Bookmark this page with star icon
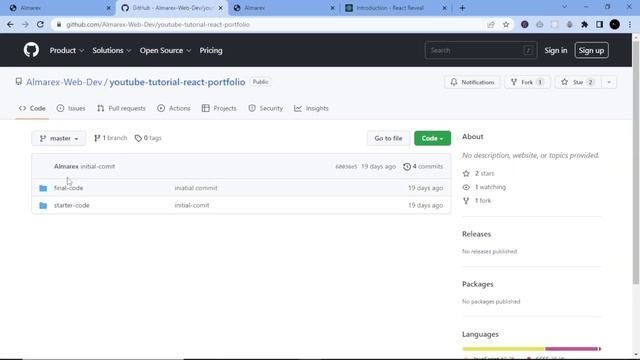The width and height of the screenshot is (640, 360). tap(506, 24)
